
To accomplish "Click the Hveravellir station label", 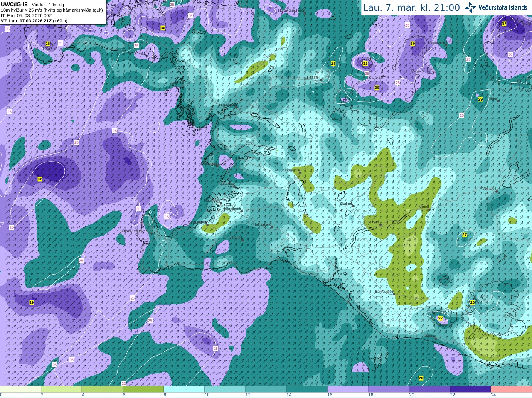I will pos(436,42).
